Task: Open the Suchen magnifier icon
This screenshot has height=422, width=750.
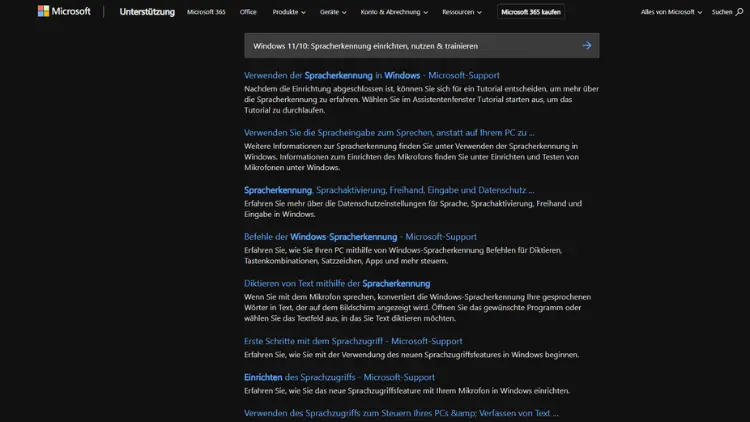Action: click(739, 11)
